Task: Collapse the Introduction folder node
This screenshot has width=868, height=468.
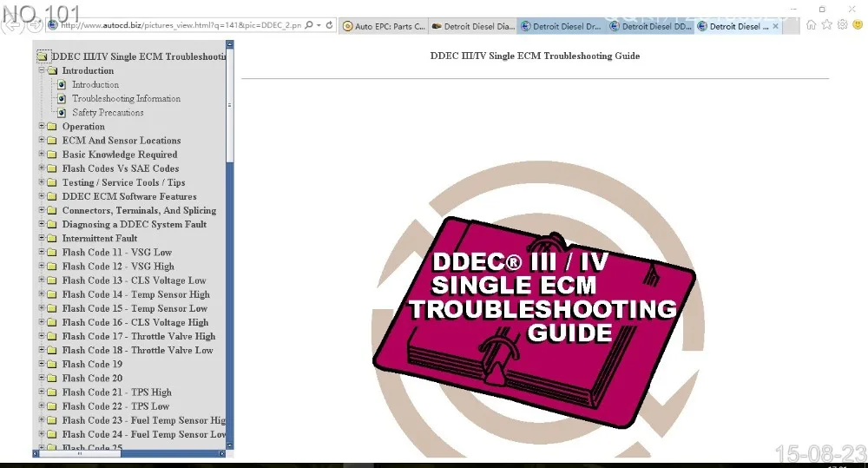Action: click(x=42, y=70)
